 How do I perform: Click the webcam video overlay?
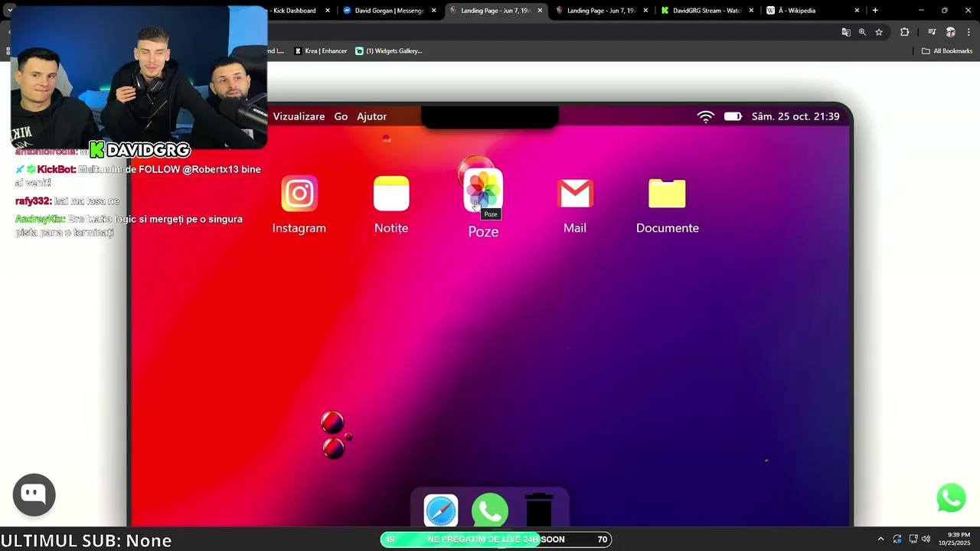tap(138, 77)
